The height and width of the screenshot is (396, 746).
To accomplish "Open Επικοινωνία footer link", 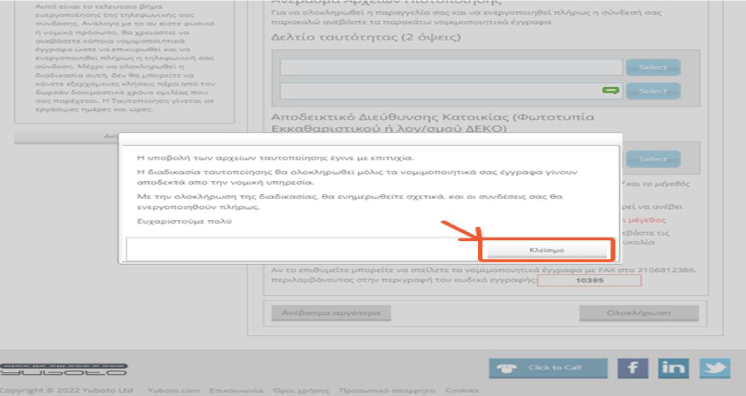I will point(236,391).
